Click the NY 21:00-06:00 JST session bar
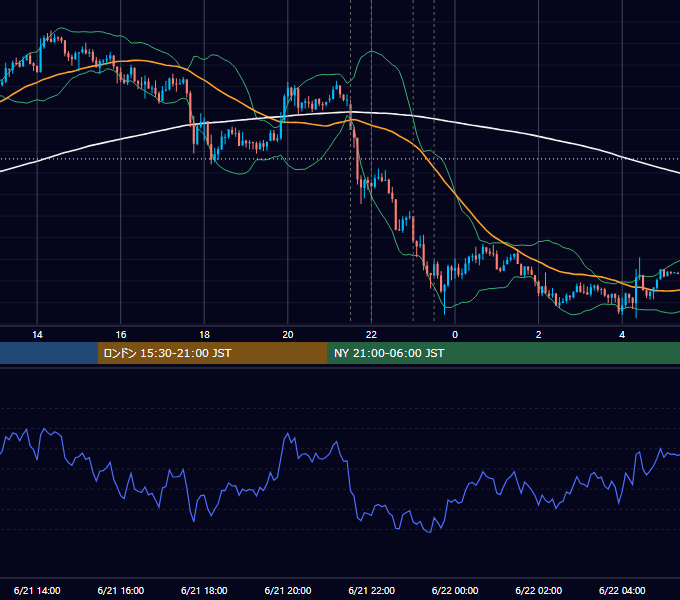This screenshot has height=600, width=680. tap(503, 353)
